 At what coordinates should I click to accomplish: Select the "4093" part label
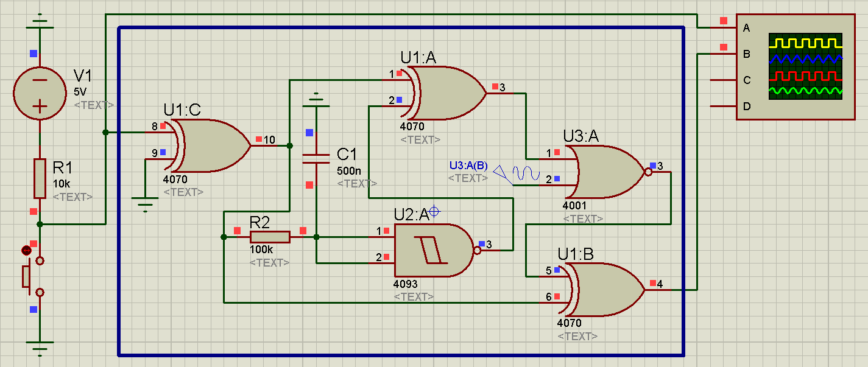pyautogui.click(x=406, y=284)
